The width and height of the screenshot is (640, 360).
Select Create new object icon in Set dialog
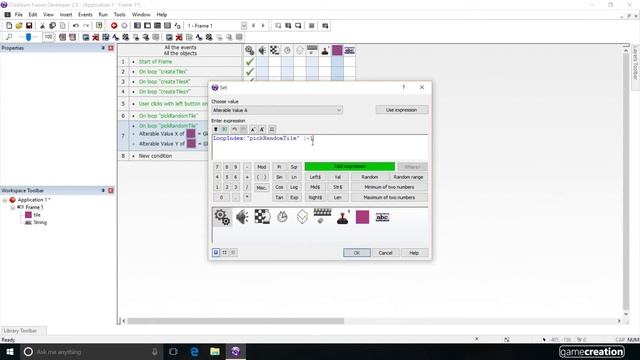pos(302,217)
